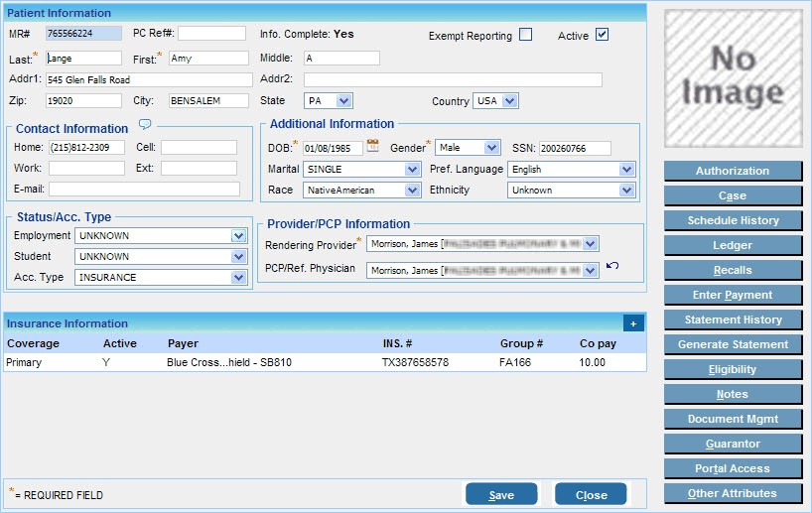Click the No Image patient photo placeholder

click(x=733, y=77)
